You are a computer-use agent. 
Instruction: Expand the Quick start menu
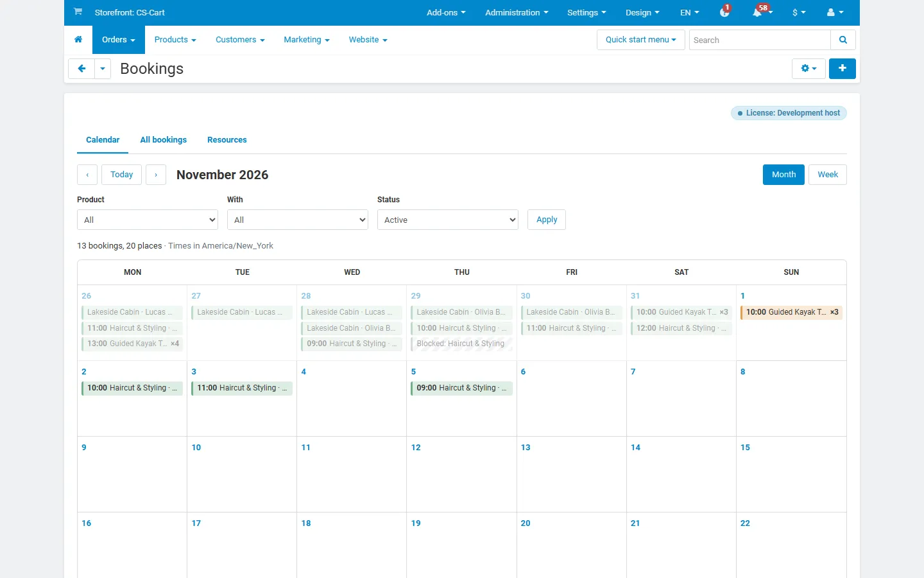click(x=641, y=40)
